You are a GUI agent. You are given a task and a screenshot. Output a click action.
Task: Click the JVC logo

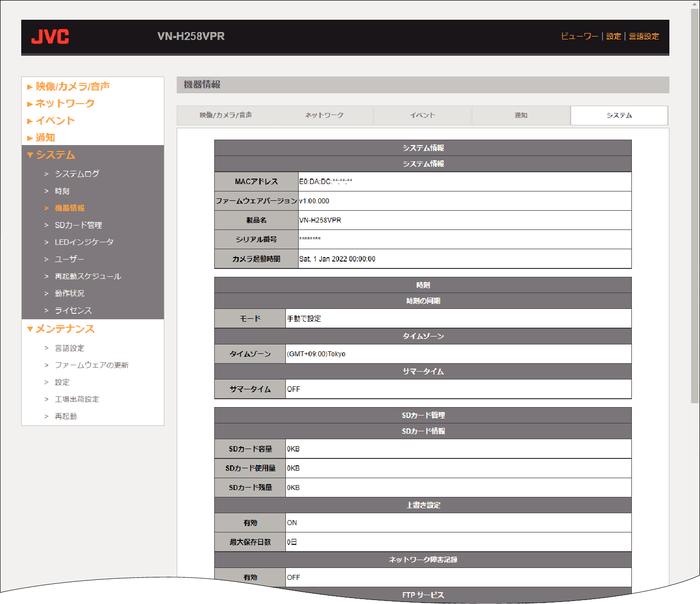point(50,37)
